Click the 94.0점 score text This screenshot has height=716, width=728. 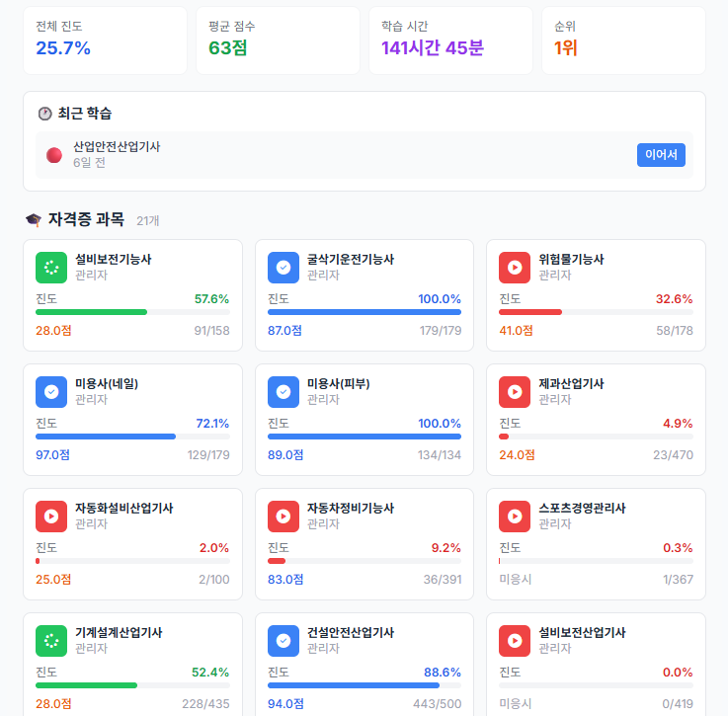pyautogui.click(x=285, y=704)
